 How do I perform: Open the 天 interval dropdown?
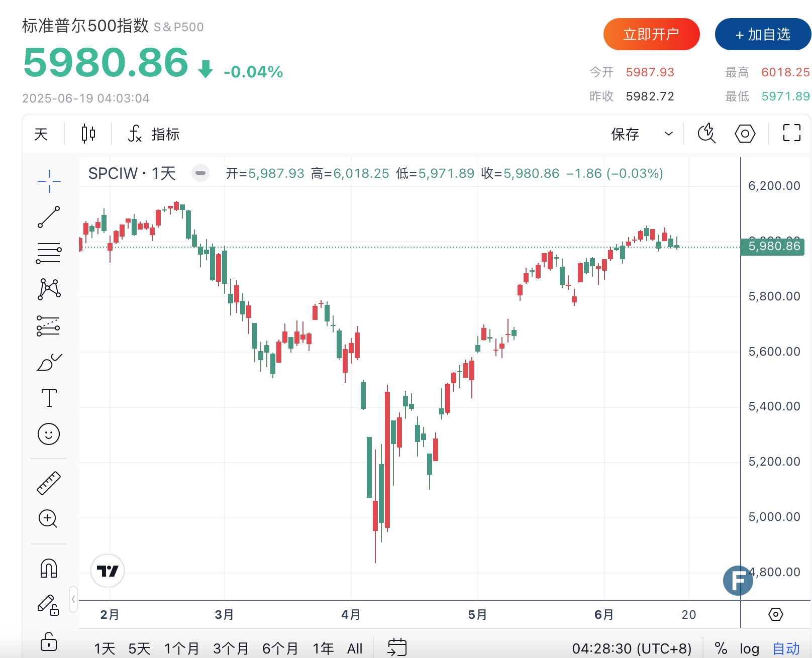coord(41,134)
